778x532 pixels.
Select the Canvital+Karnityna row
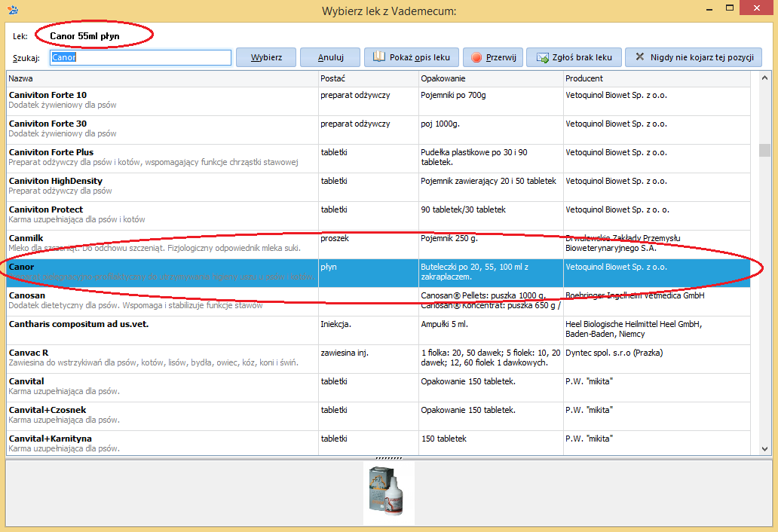378,443
